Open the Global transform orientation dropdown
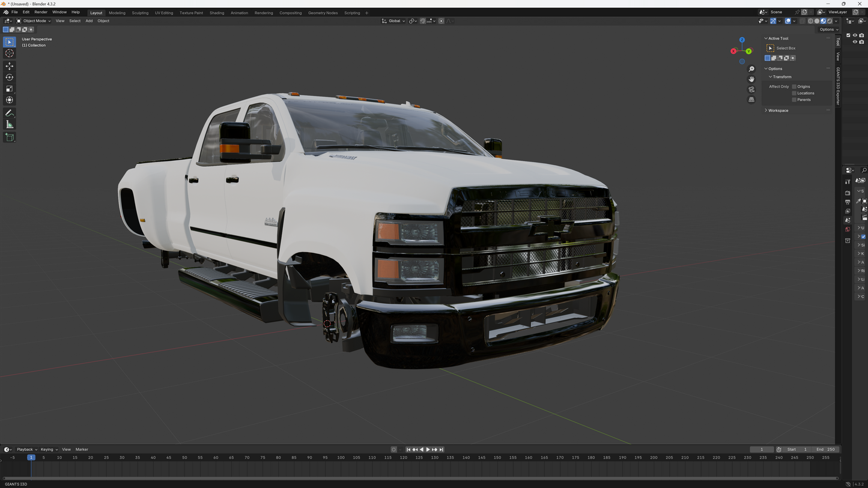868x488 pixels. point(393,21)
